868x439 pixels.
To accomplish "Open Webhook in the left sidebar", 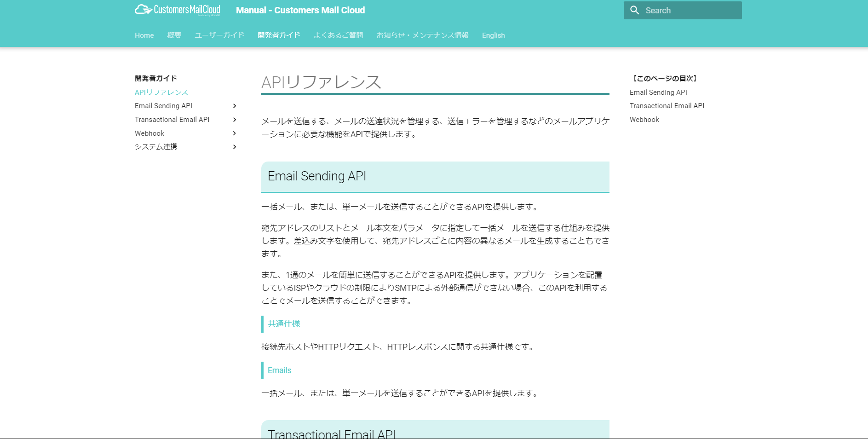I will pos(149,133).
